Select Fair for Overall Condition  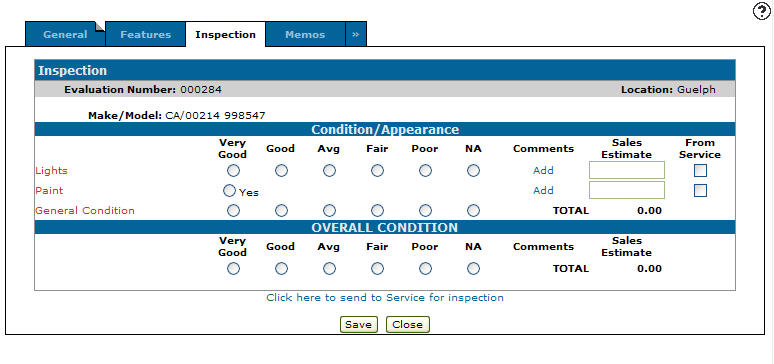coord(377,269)
